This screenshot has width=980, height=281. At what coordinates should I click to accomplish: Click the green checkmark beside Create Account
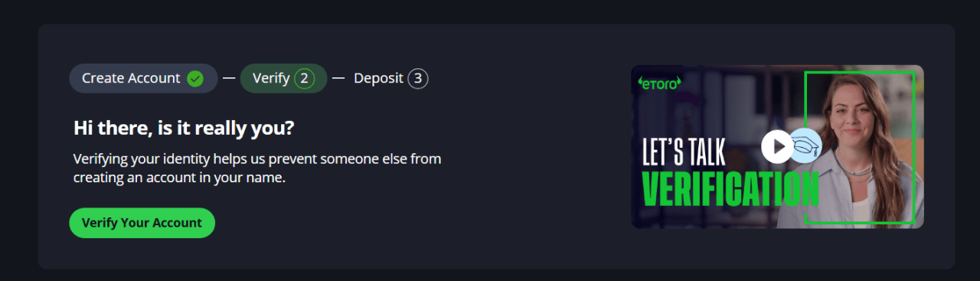point(195,78)
